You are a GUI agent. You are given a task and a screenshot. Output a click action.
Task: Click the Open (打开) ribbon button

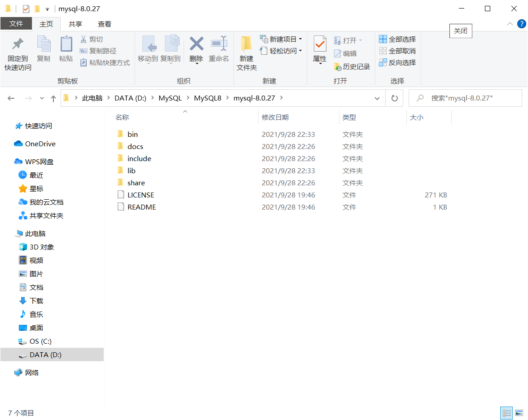point(348,40)
